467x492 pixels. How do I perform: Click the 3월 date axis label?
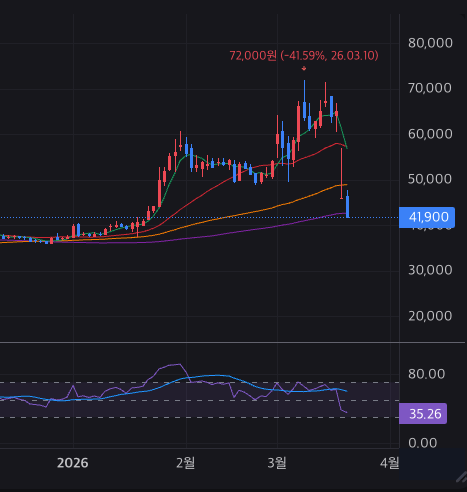tap(277, 463)
